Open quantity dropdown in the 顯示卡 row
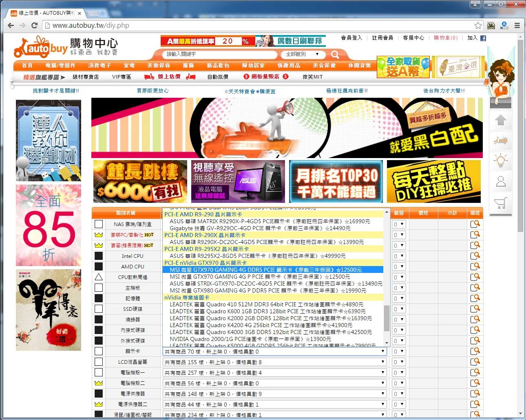 tap(399, 351)
